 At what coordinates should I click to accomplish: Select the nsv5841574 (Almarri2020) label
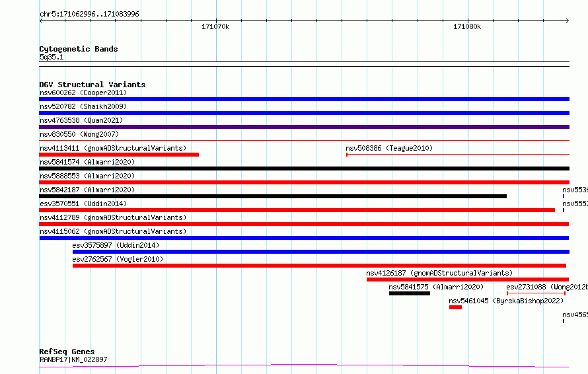87,162
